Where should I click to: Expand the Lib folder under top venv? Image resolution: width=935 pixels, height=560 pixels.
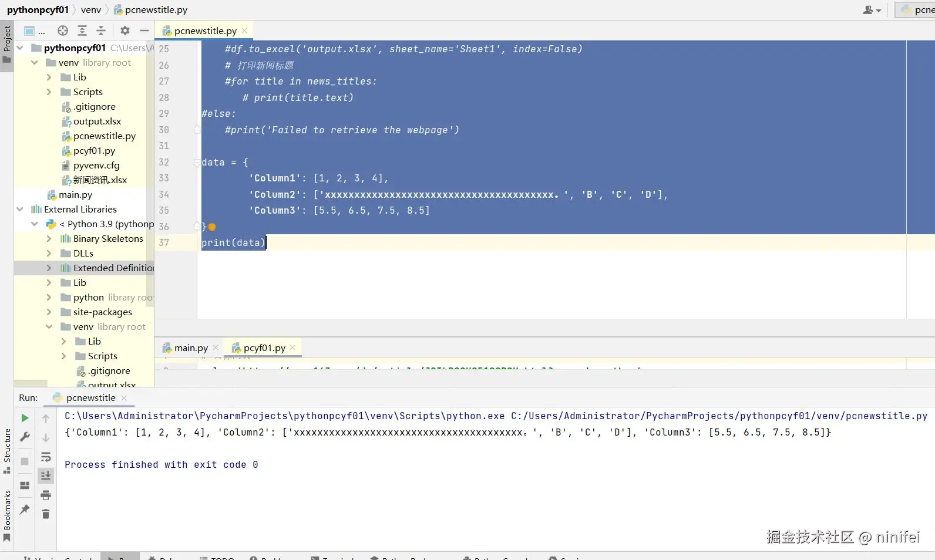coord(49,77)
